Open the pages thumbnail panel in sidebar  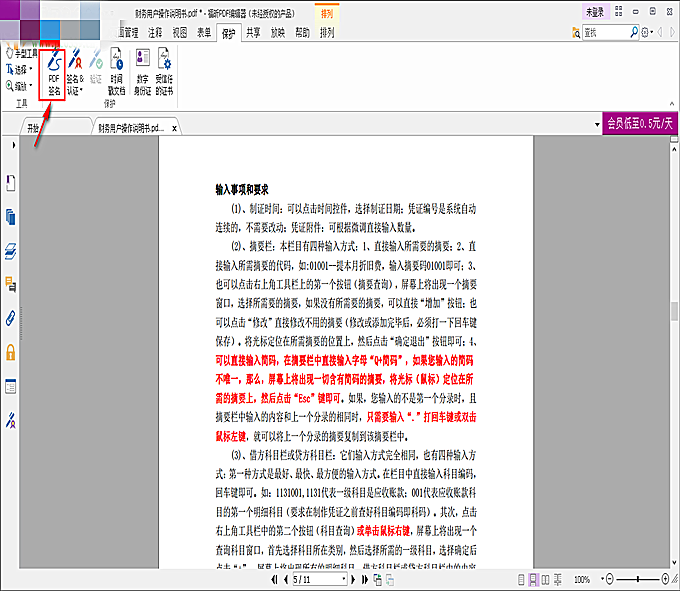11,216
